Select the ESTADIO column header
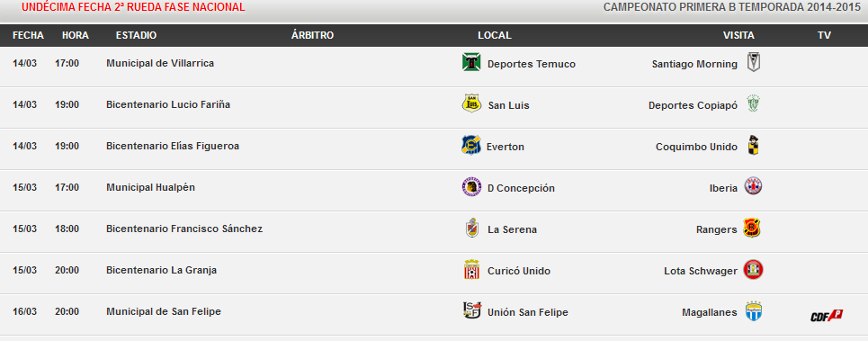 [136, 35]
